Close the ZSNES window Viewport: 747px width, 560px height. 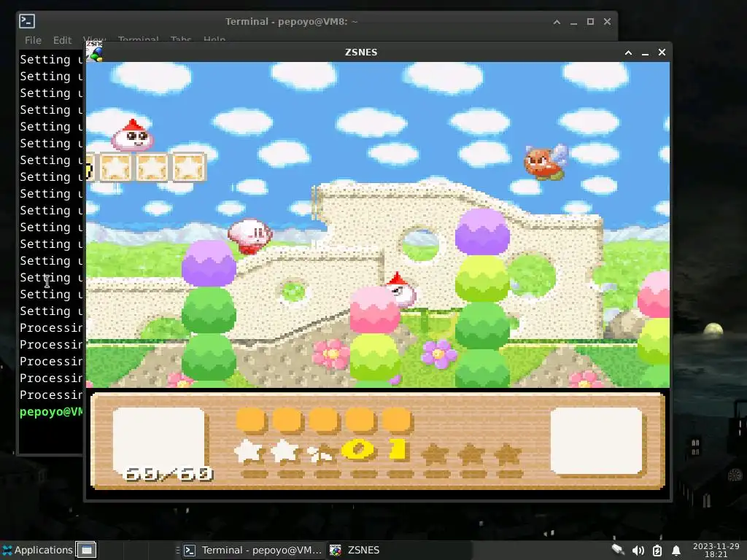[662, 52]
